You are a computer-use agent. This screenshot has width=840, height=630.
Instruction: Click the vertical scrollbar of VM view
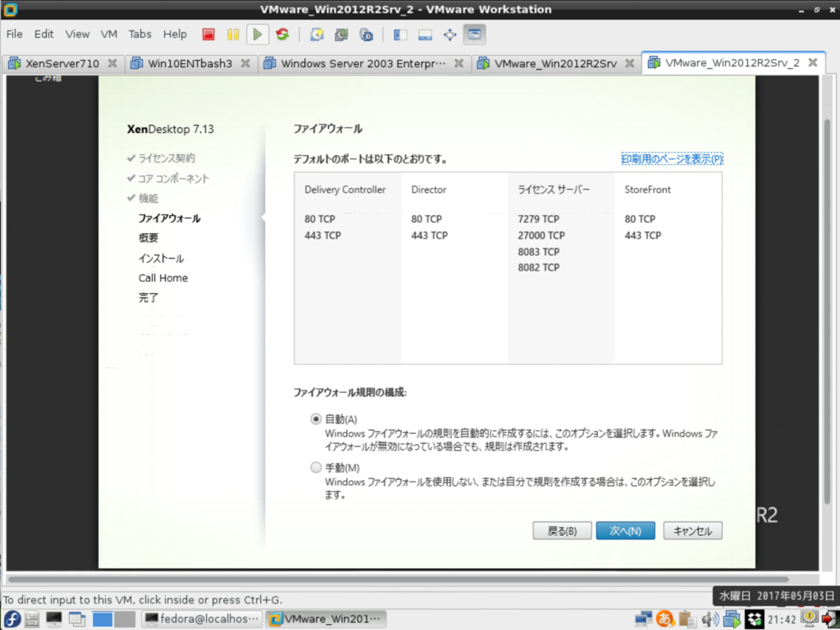point(827,311)
